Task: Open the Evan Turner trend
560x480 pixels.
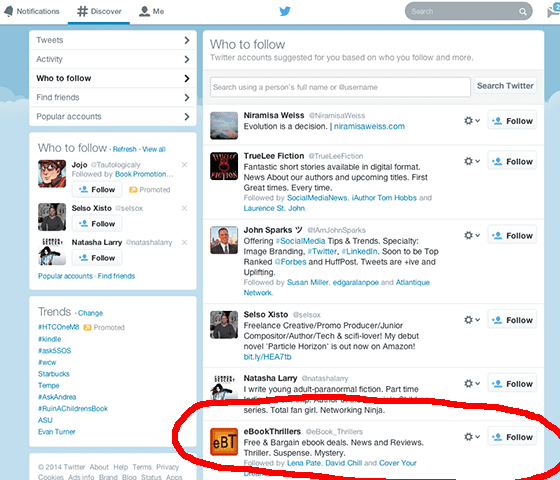Action: [x=57, y=432]
